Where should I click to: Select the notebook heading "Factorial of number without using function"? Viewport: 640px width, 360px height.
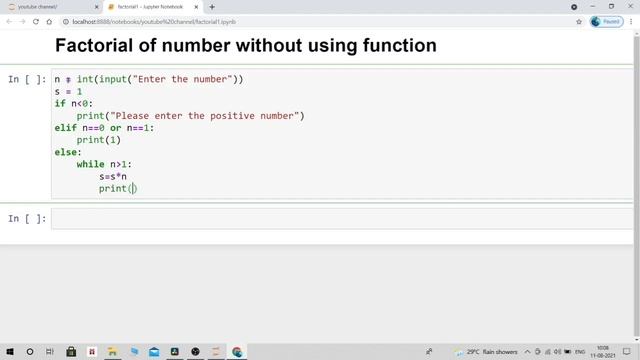[x=246, y=45]
